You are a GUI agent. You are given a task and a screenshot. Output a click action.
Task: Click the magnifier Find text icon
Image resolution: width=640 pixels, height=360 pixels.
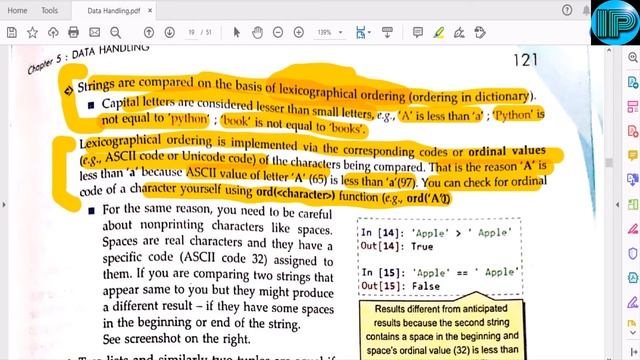point(116,32)
